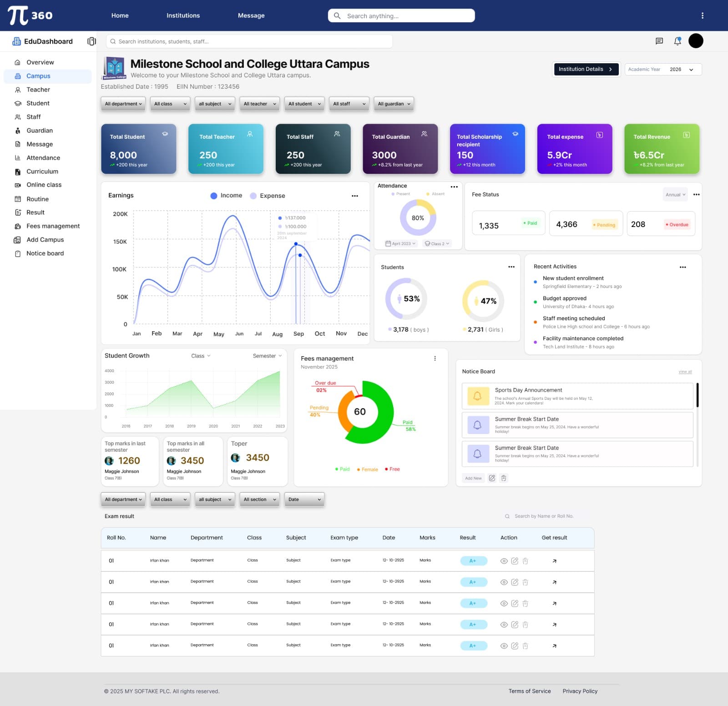Open the Annual dropdown in Fee Status
This screenshot has height=706, width=728.
[x=675, y=195]
